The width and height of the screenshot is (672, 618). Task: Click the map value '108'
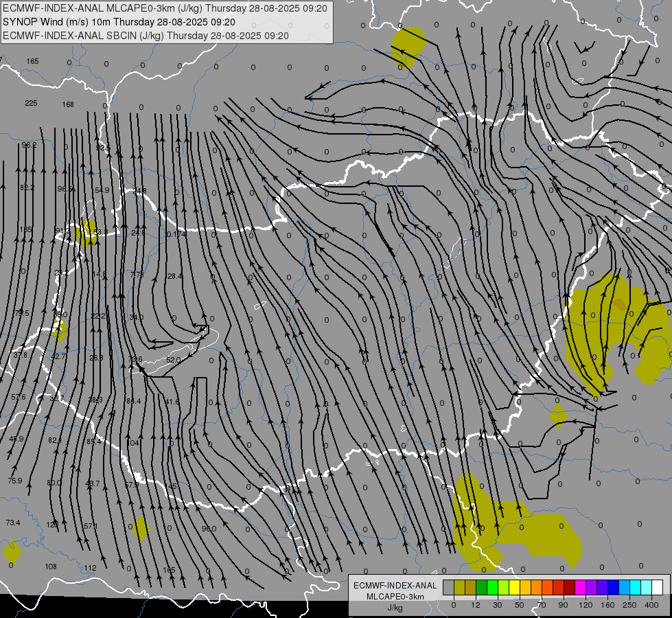coord(51,566)
